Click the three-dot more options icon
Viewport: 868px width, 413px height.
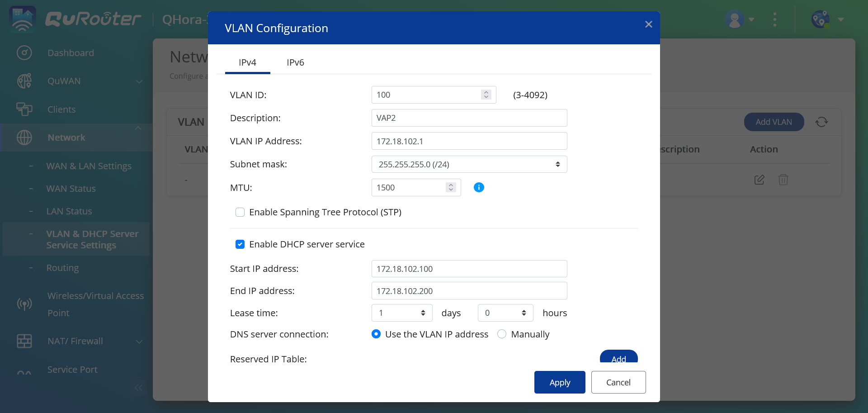(x=775, y=19)
